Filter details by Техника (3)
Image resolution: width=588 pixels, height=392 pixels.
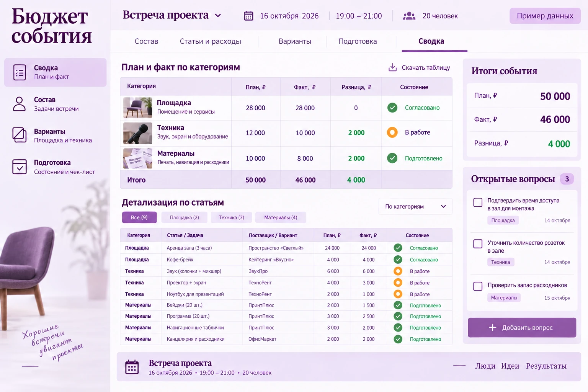[x=231, y=217]
